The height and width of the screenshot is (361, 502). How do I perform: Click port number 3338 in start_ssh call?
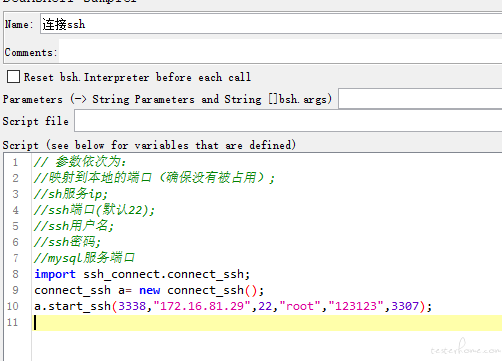(132, 306)
